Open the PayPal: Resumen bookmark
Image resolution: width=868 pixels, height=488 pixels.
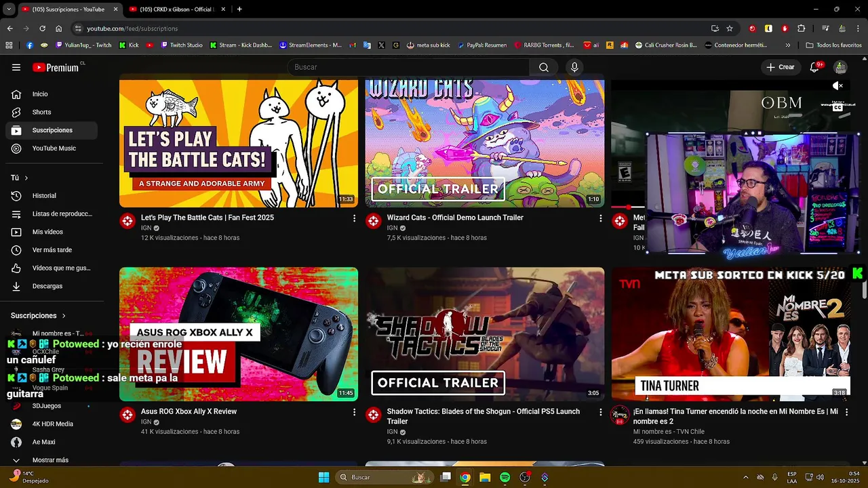pos(482,45)
